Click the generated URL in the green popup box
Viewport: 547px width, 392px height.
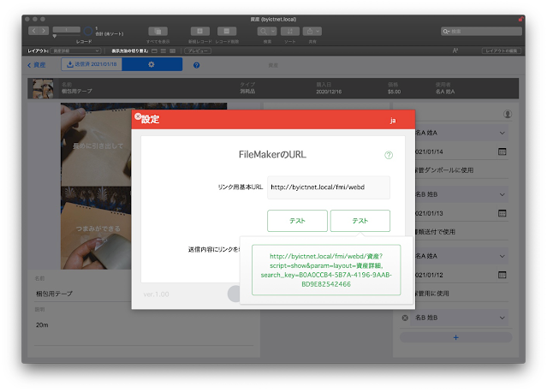coord(326,270)
